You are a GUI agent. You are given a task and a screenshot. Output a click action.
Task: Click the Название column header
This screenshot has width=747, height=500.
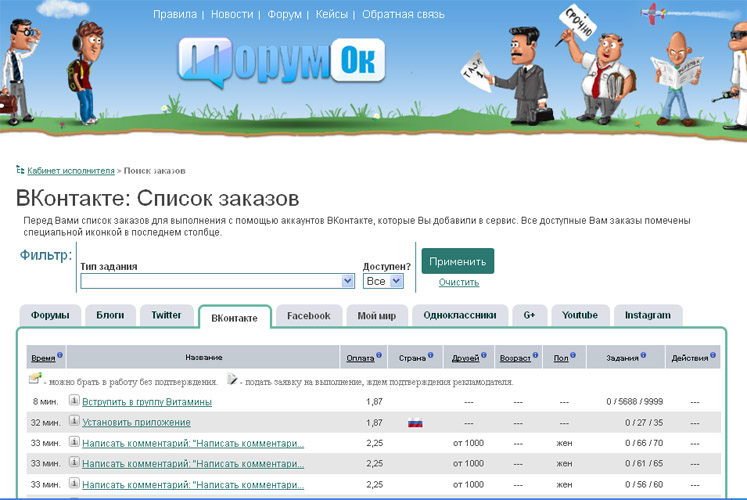tap(204, 357)
